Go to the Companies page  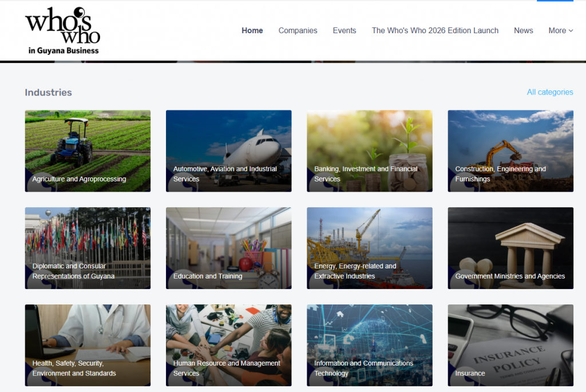click(298, 31)
